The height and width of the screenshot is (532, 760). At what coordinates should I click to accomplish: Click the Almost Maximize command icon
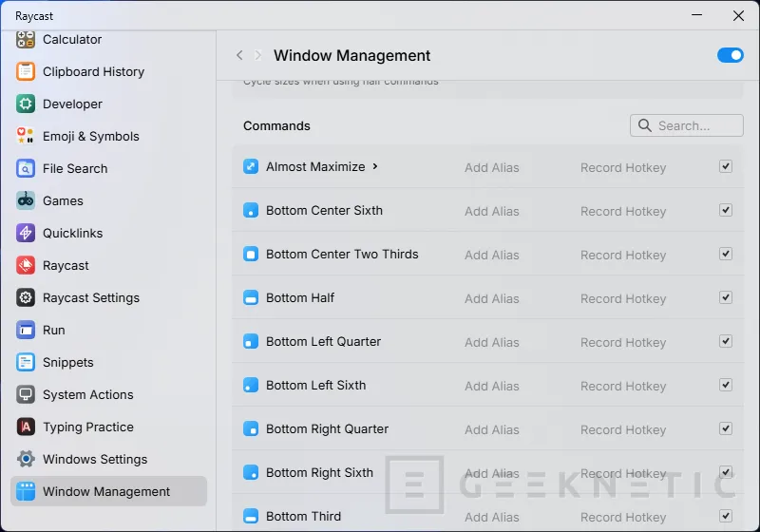[251, 166]
